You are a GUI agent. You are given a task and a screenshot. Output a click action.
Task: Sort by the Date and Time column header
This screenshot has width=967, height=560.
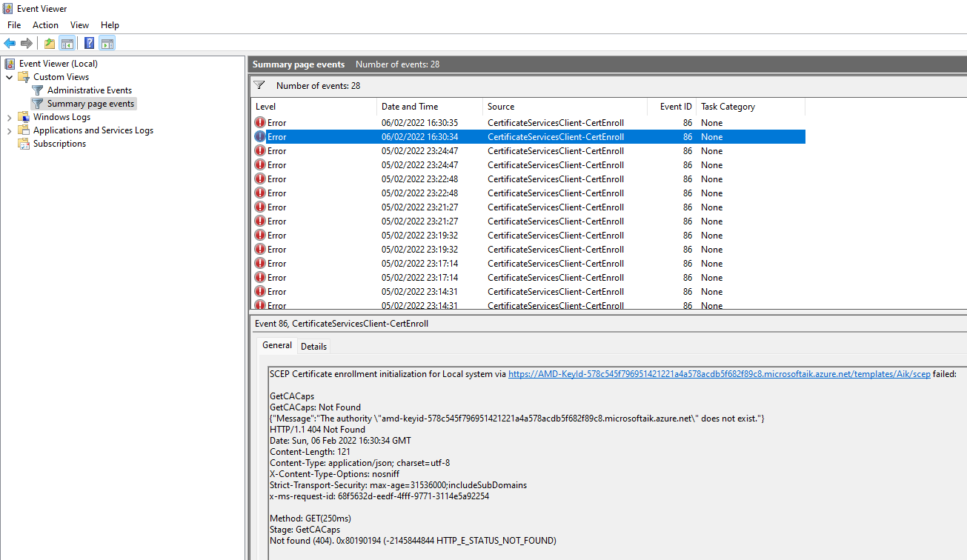pyautogui.click(x=430, y=107)
